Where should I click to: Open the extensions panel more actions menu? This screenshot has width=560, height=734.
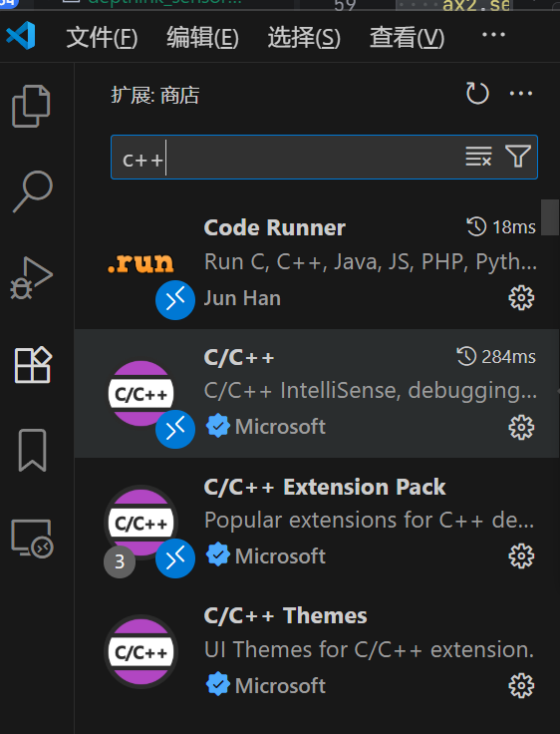click(x=521, y=94)
